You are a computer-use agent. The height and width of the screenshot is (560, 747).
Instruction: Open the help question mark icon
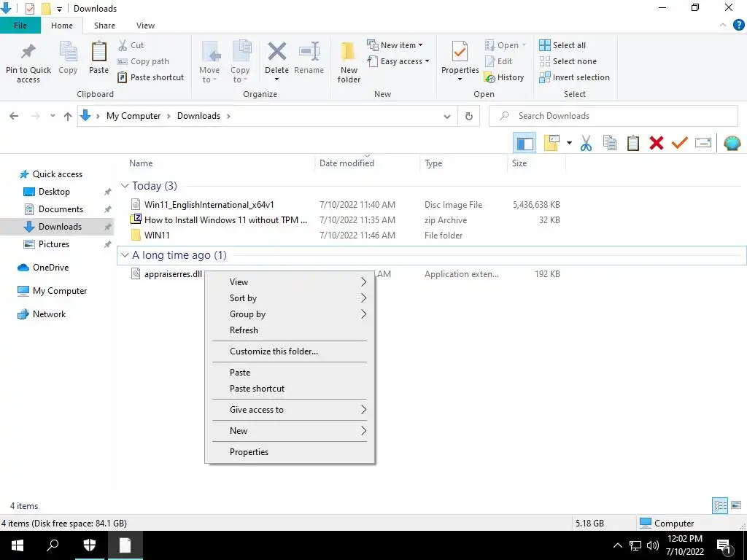[x=738, y=26]
